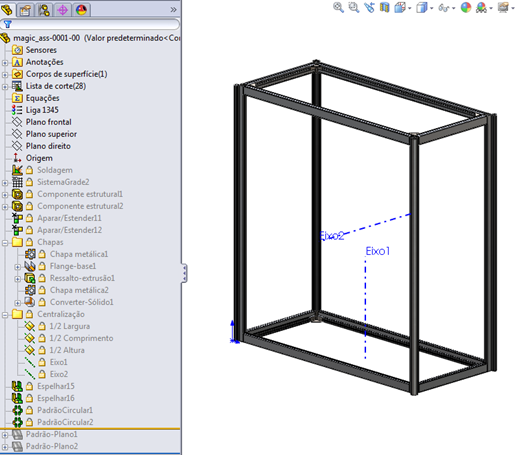Open the DimXpertManager tab
This screenshot has height=455, width=520.
pyautogui.click(x=62, y=10)
